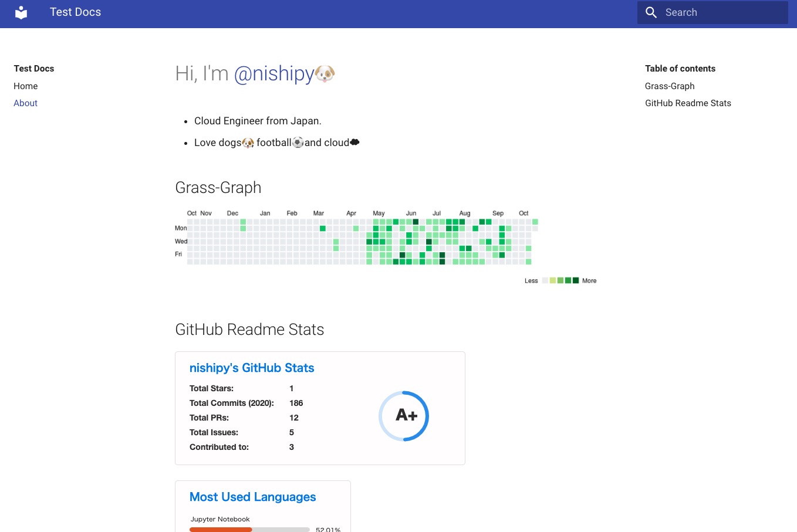The width and height of the screenshot is (797, 532).
Task: Jump to Grass-Graph in table of contents
Action: tap(670, 86)
